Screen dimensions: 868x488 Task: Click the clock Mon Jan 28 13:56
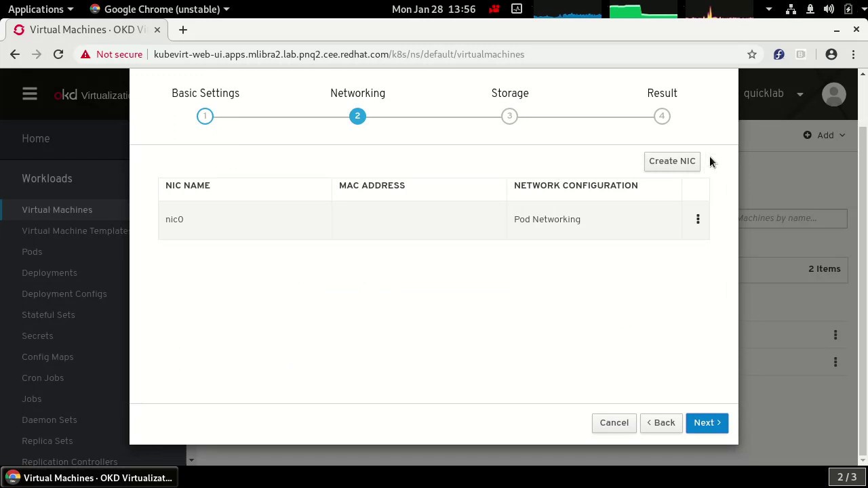point(433,9)
